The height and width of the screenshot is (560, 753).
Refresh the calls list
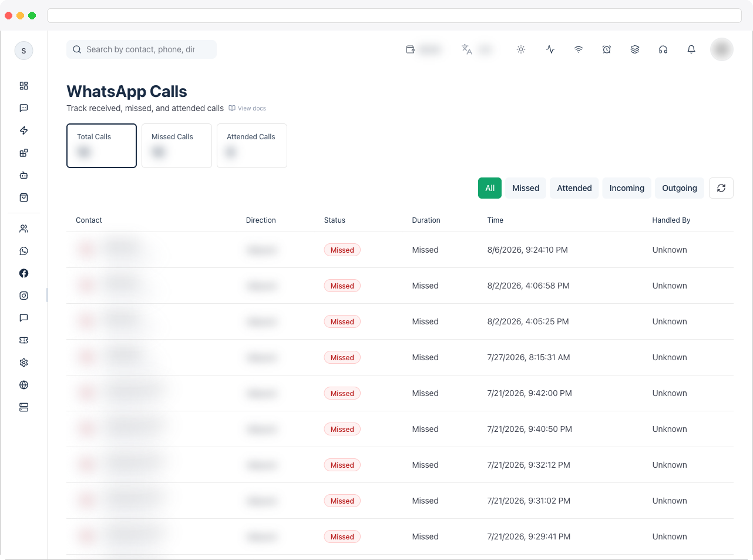(721, 188)
